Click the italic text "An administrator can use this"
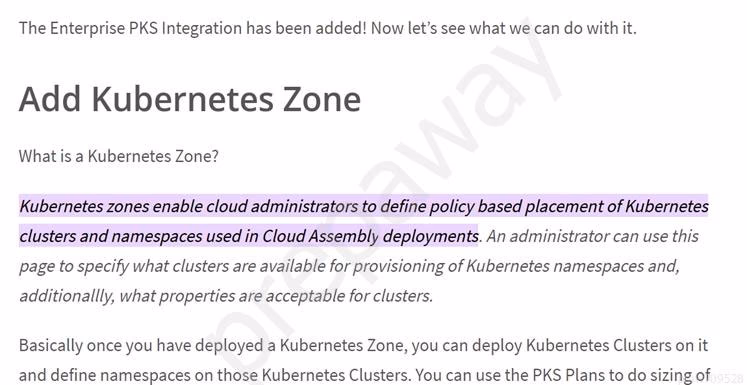This screenshot has width=747, height=385. point(592,236)
